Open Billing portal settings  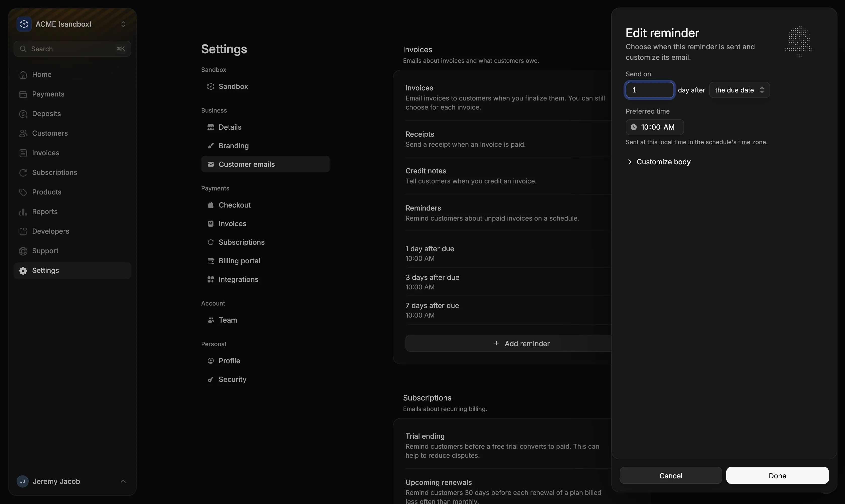265,261
